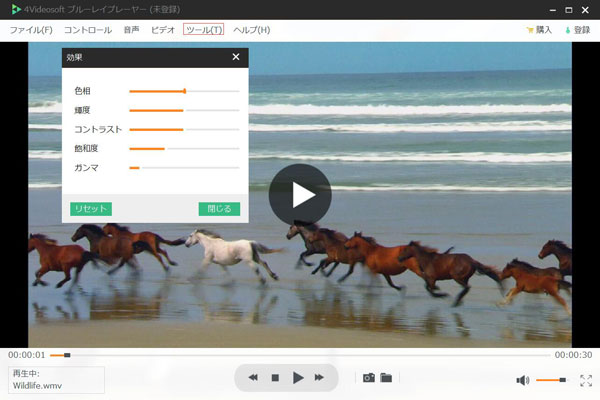600x400 pixels.
Task: Stop the video playback
Action: 275,378
